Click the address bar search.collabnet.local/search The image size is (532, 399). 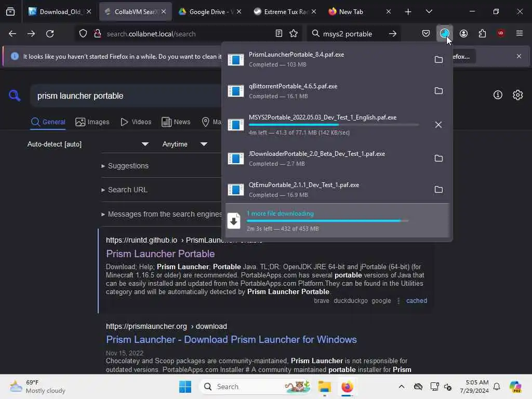(x=188, y=34)
